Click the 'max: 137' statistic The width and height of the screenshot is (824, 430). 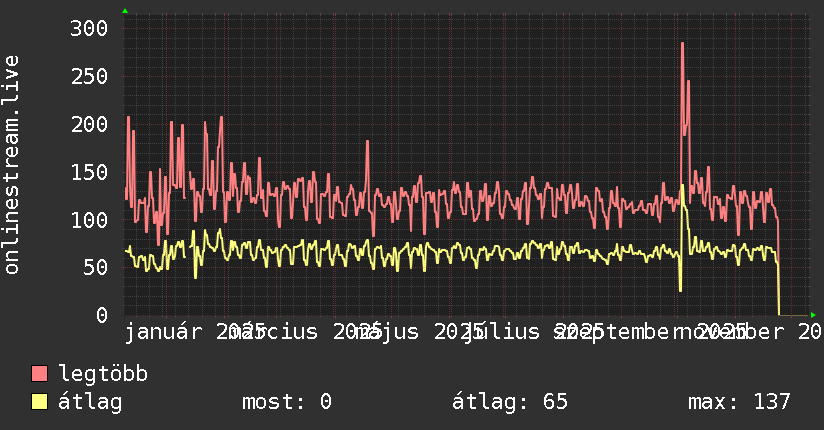click(739, 402)
